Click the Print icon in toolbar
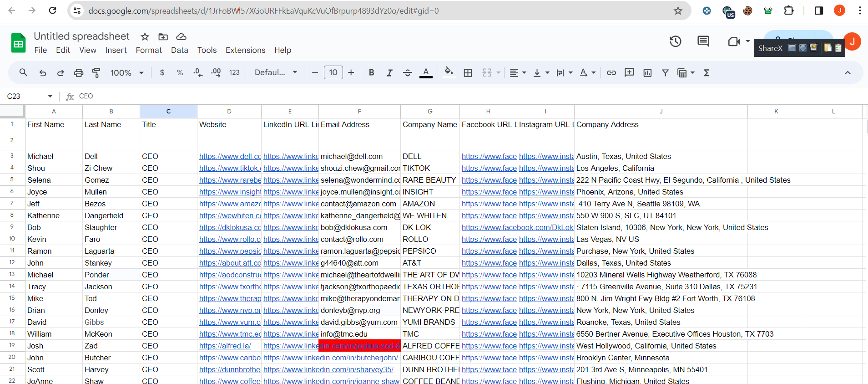Image resolution: width=868 pixels, height=384 pixels. point(79,73)
